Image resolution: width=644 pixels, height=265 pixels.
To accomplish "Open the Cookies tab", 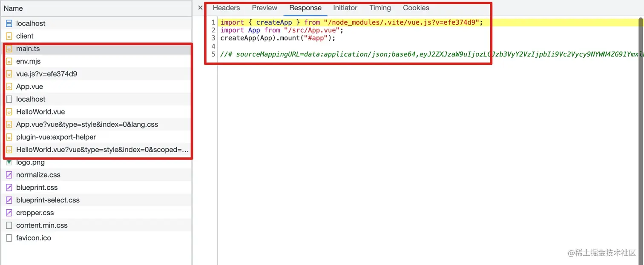I will 416,8.
